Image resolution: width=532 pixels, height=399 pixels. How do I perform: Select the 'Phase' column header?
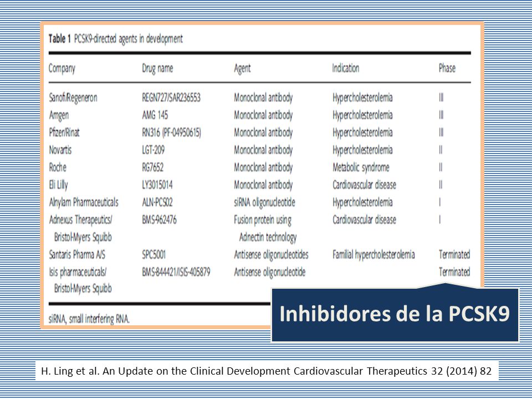447,68
